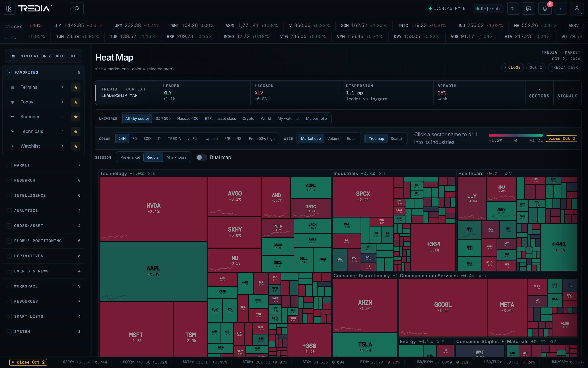Click the color scale gradient bar
Image resolution: width=588 pixels, height=368 pixels.
click(516, 135)
